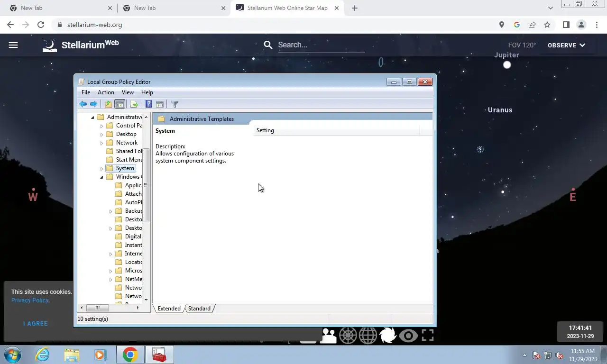607x364 pixels.
Task: Toggle the azimuthal grid button in Stellarium
Action: (348, 336)
